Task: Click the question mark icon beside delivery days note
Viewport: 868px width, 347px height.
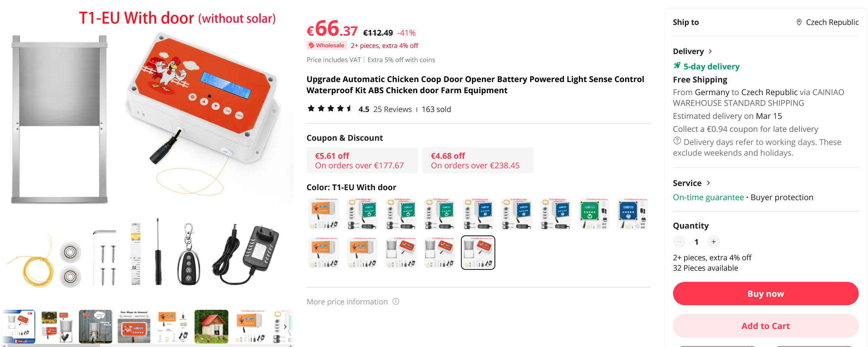Action: [x=677, y=141]
